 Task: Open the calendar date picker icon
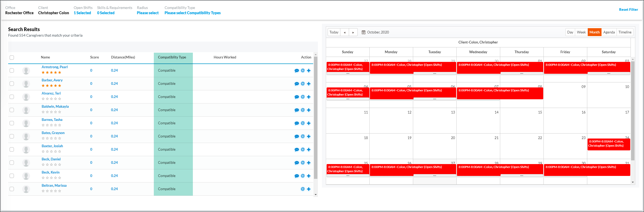363,32
